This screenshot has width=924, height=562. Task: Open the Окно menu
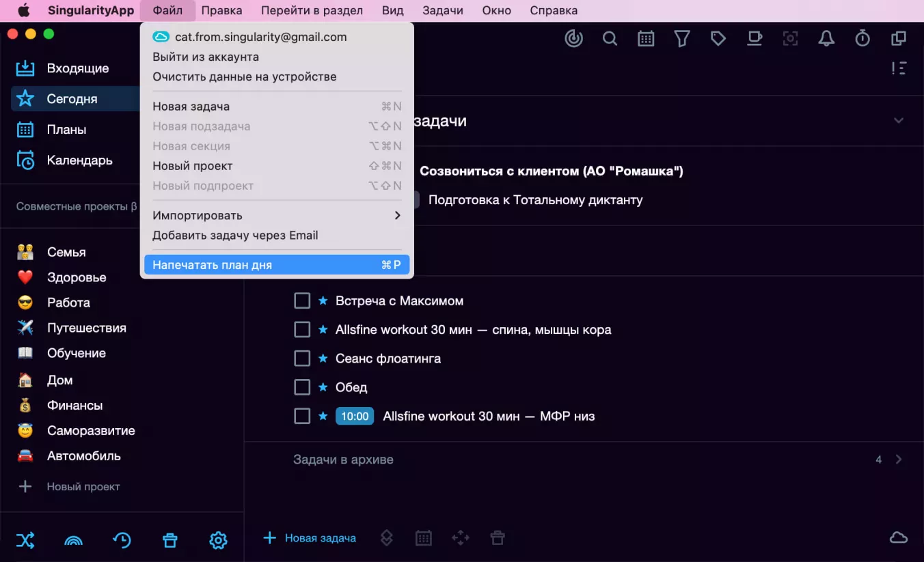point(496,10)
